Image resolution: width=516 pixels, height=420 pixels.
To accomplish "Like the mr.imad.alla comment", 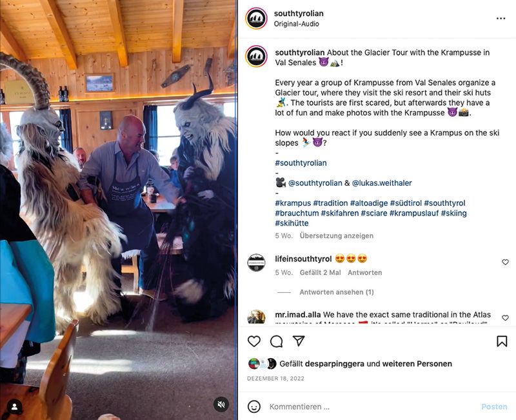I will 505,317.
